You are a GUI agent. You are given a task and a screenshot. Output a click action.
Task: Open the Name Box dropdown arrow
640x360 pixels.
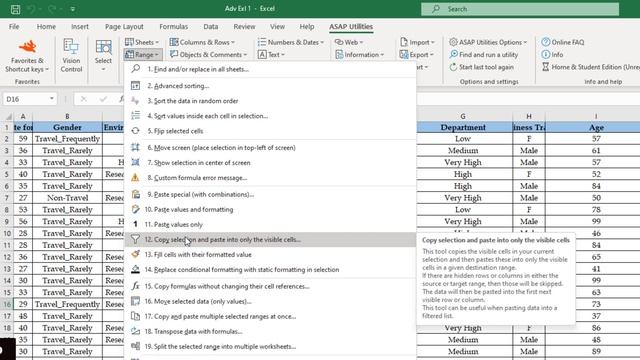(51, 99)
